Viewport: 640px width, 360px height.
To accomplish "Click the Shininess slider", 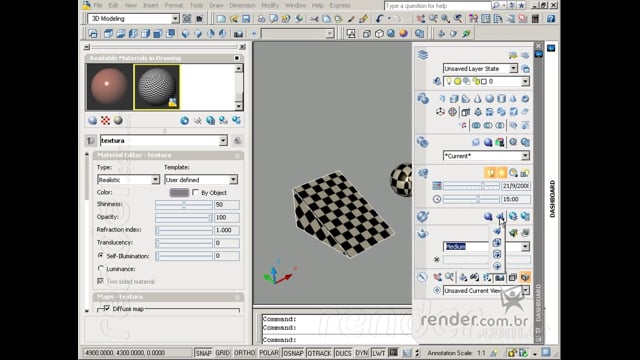I will 184,204.
